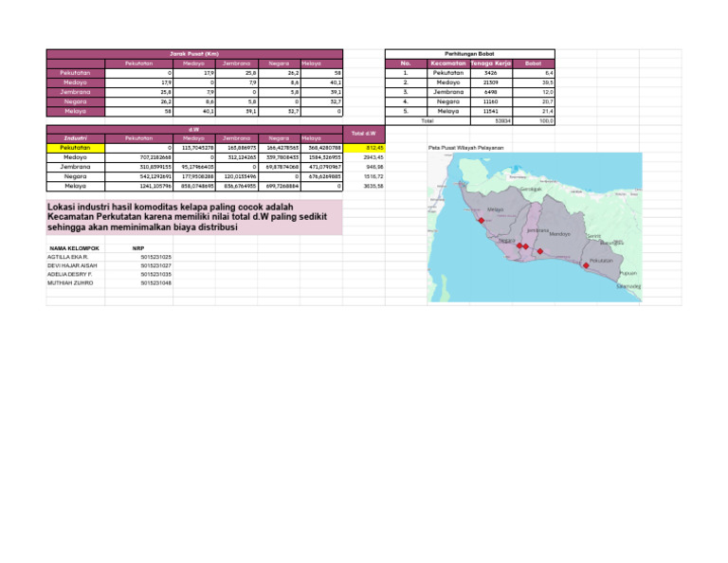Viewport: 728px width, 563px height.
Task: Click the 'Kecamatan' header in the Bobot table
Action: click(x=448, y=64)
